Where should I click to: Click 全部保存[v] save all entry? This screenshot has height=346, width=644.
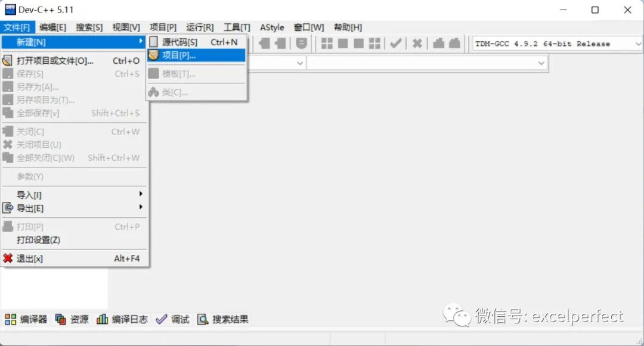[74, 113]
